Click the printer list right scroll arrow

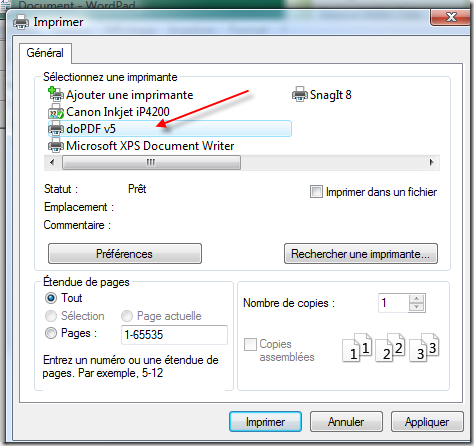point(432,163)
